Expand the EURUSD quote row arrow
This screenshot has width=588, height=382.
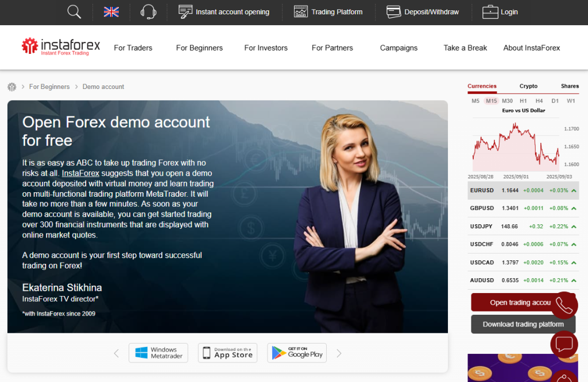(x=572, y=190)
